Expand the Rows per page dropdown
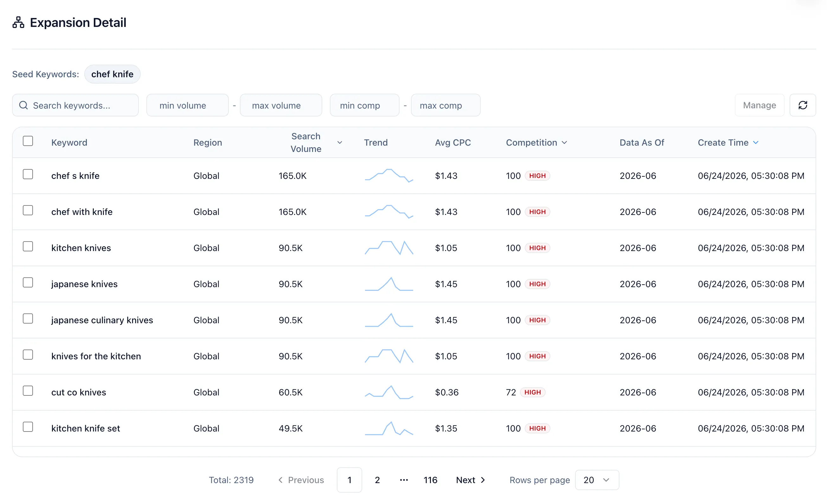This screenshot has width=827, height=504. (597, 480)
